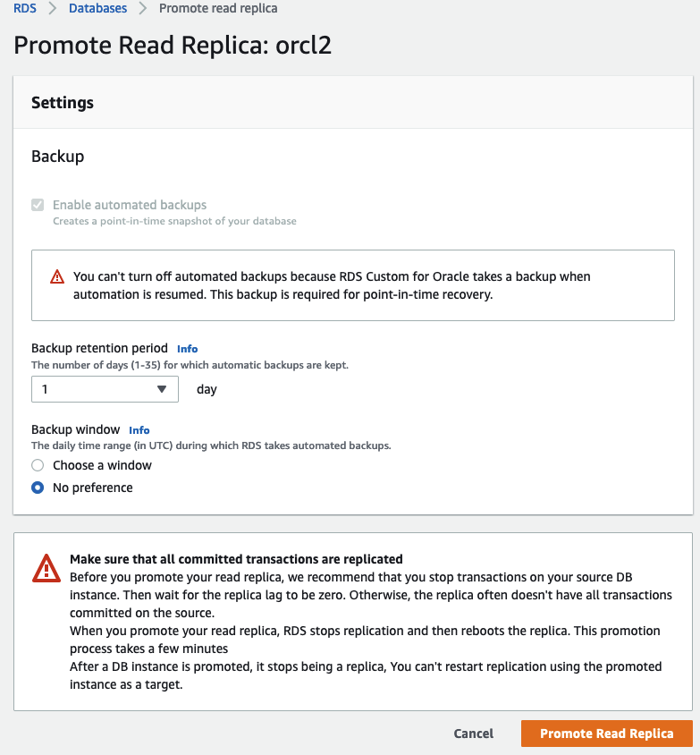Click the dropdown arrow on retention period selector
This screenshot has height=755, width=700.
tap(162, 389)
